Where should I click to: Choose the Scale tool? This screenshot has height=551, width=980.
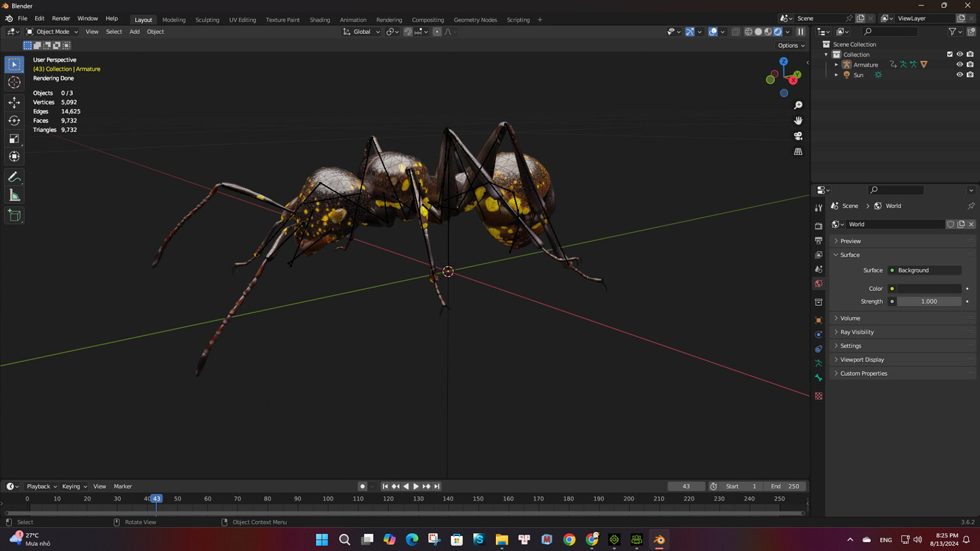[x=14, y=139]
